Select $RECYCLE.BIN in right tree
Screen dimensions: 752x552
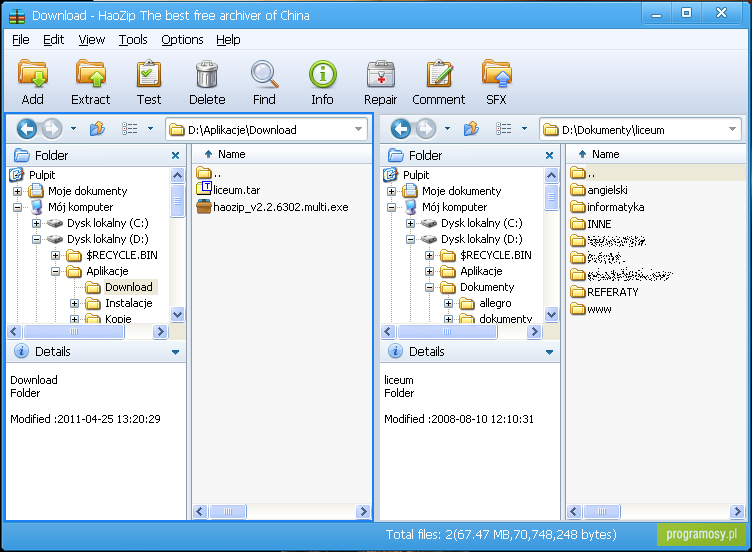(495, 255)
